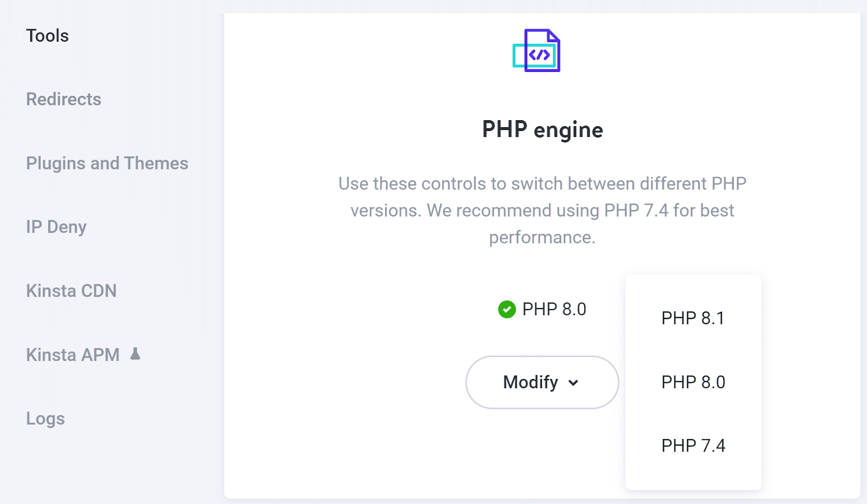The height and width of the screenshot is (504, 867).
Task: Select PHP 8.1 from the version list
Action: pos(693,318)
